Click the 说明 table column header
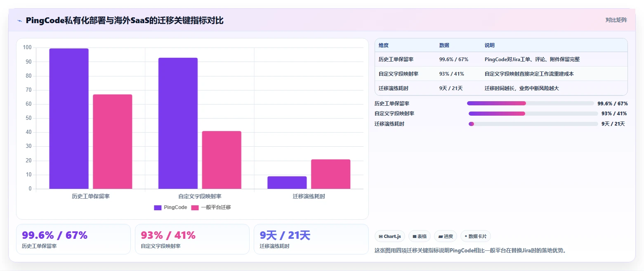Viewport: 644px width, 271px height. [x=490, y=45]
